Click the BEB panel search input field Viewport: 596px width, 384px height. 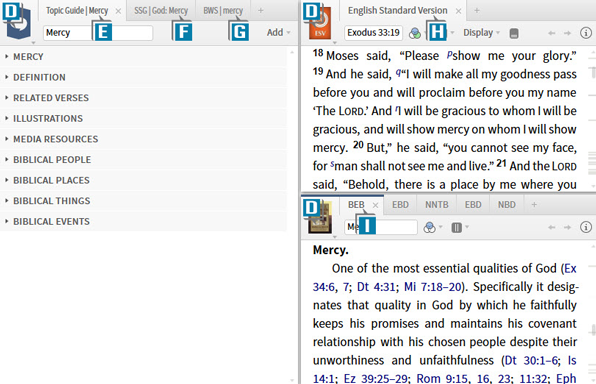click(x=381, y=227)
